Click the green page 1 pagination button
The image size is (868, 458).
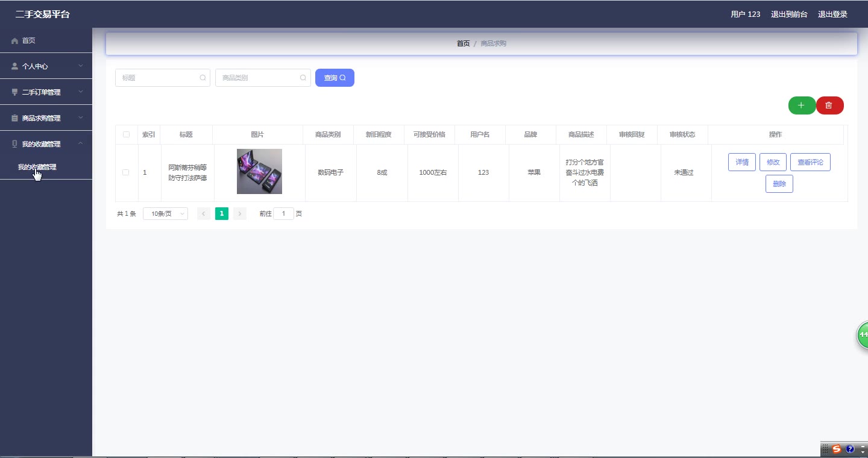pyautogui.click(x=222, y=214)
